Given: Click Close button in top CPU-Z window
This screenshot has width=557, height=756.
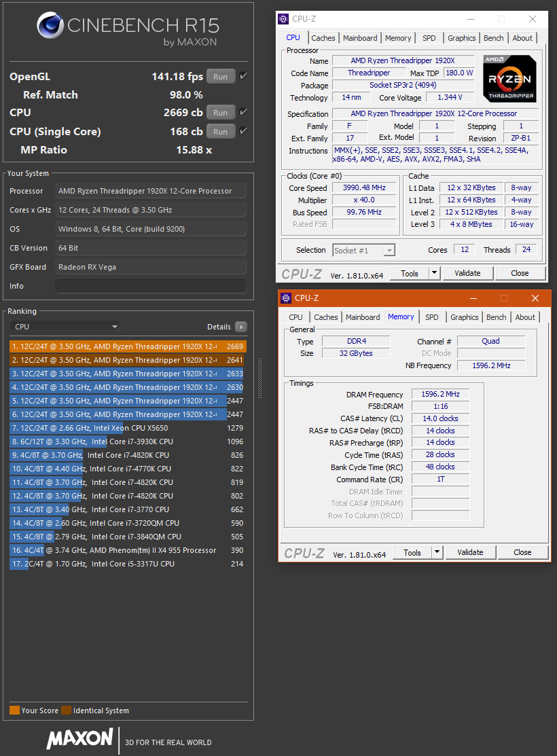Looking at the screenshot, I should (520, 273).
